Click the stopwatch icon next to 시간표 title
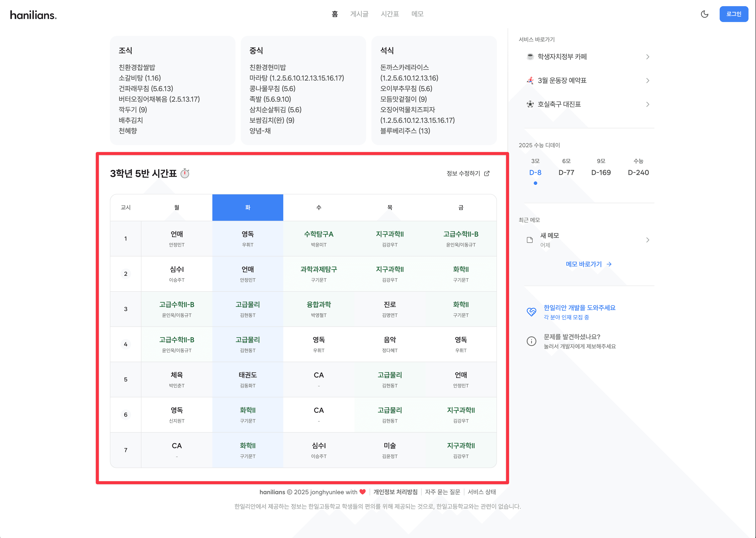Image resolution: width=756 pixels, height=538 pixels. (185, 173)
